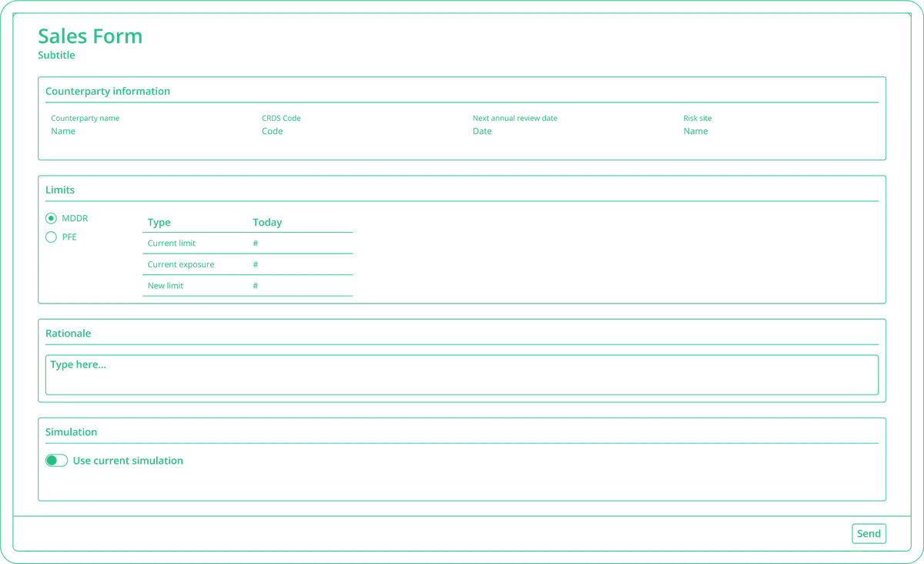Click the Send button
This screenshot has height=564, width=924.
[869, 534]
